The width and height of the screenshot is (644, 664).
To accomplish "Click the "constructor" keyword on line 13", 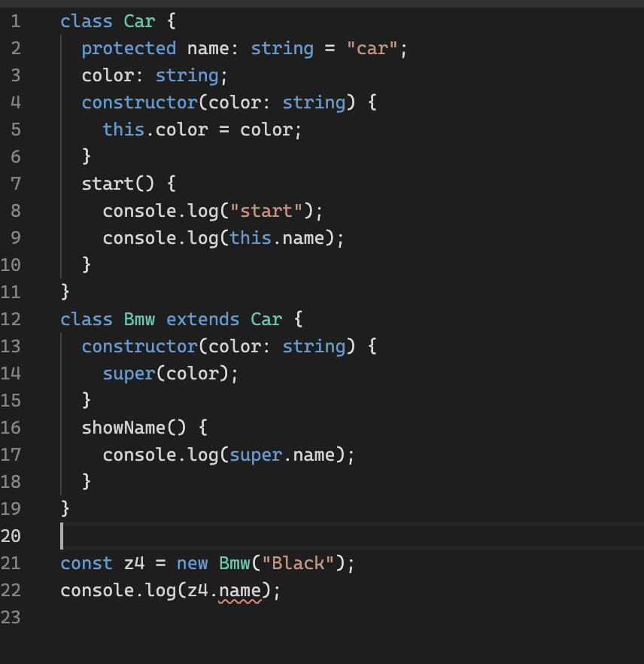I will point(140,346).
